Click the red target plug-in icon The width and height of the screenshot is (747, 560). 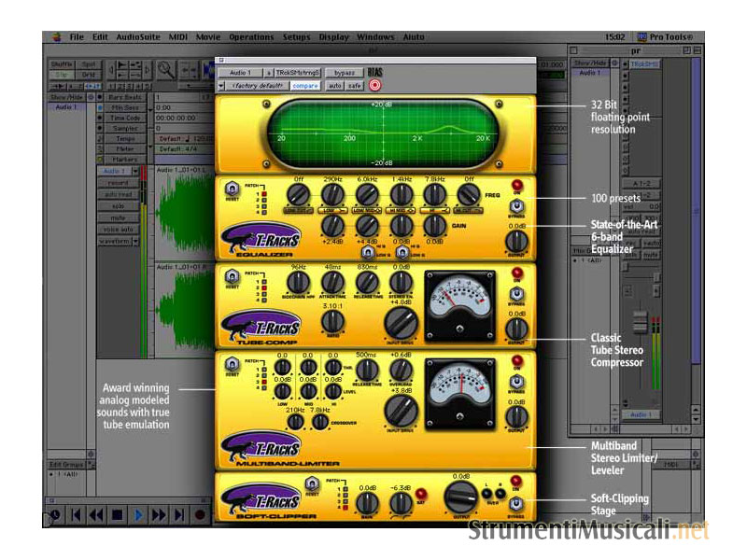[375, 85]
